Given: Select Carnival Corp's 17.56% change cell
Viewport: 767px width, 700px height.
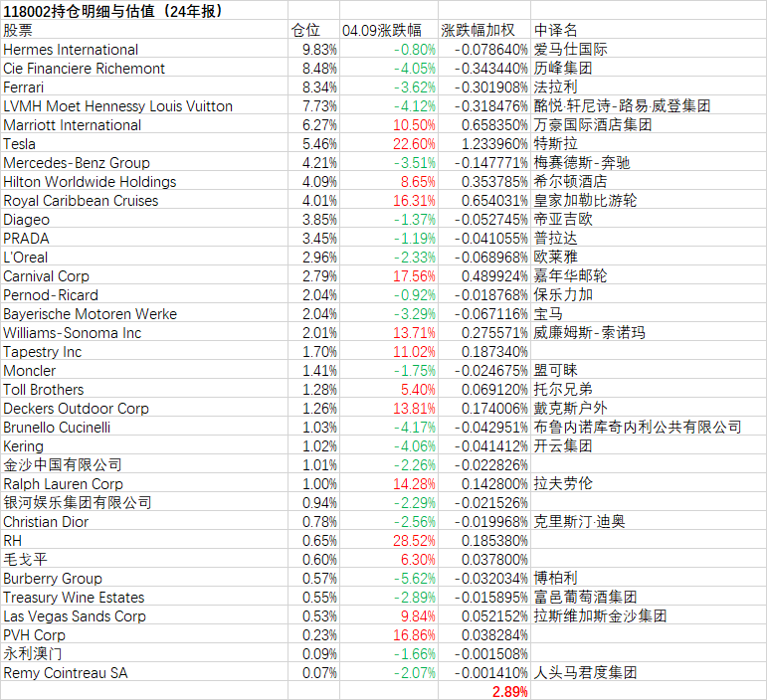Looking at the screenshot, I should (389, 275).
